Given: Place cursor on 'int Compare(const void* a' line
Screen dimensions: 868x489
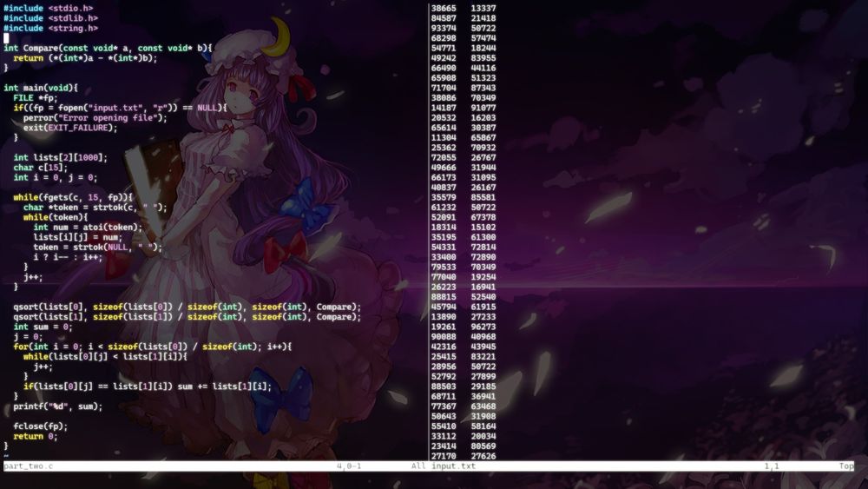Looking at the screenshot, I should tap(108, 48).
